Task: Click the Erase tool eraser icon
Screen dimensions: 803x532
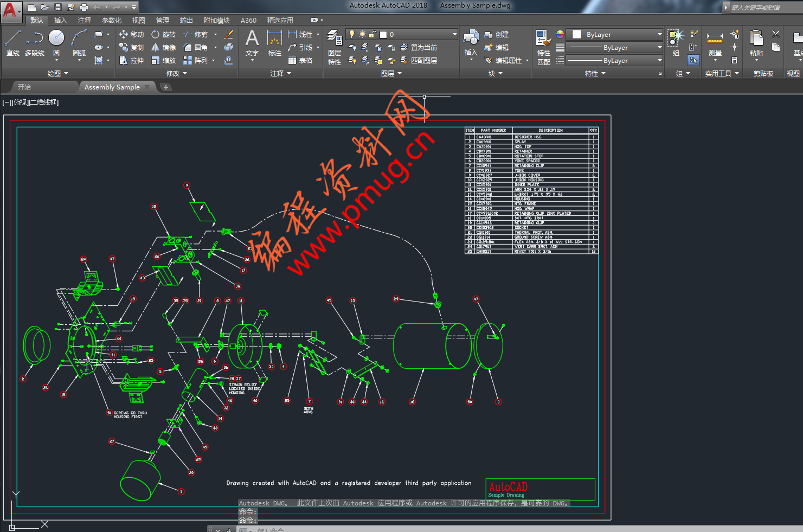Action: [x=229, y=34]
